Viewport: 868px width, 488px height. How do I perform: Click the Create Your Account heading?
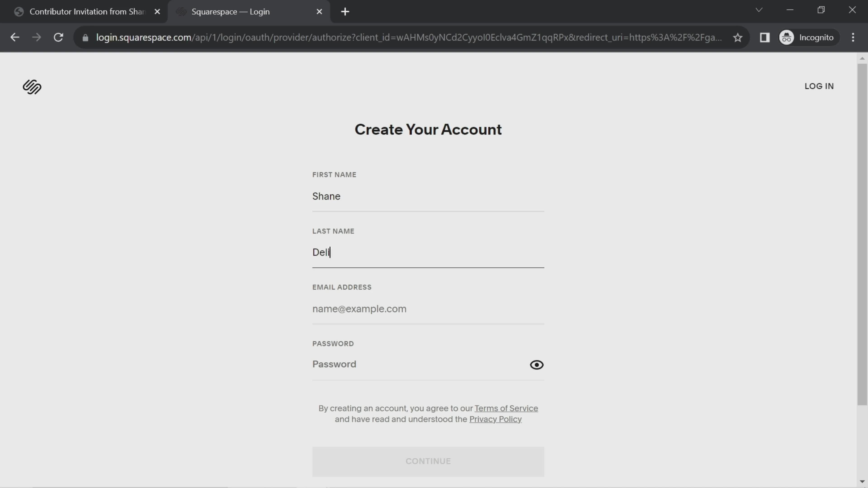coord(428,129)
